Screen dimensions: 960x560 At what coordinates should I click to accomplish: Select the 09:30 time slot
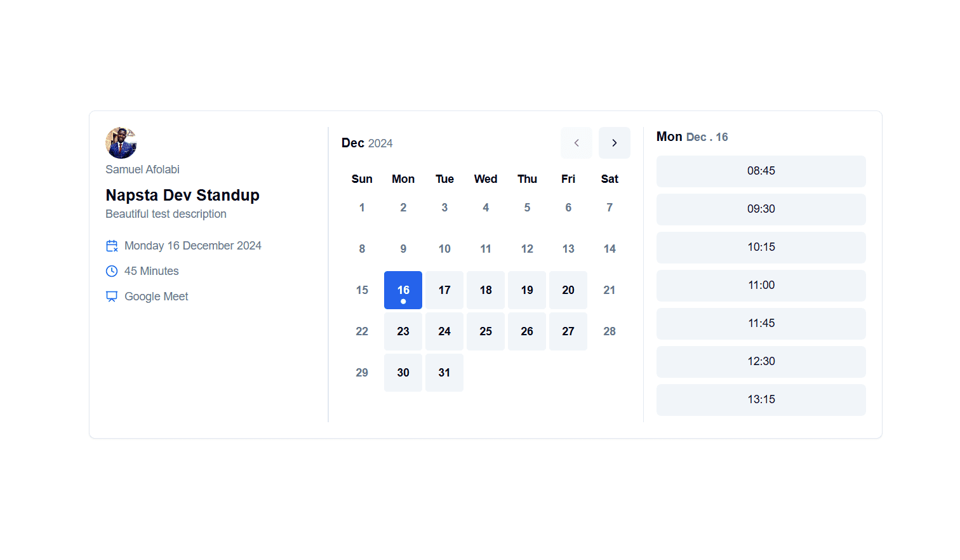point(761,210)
